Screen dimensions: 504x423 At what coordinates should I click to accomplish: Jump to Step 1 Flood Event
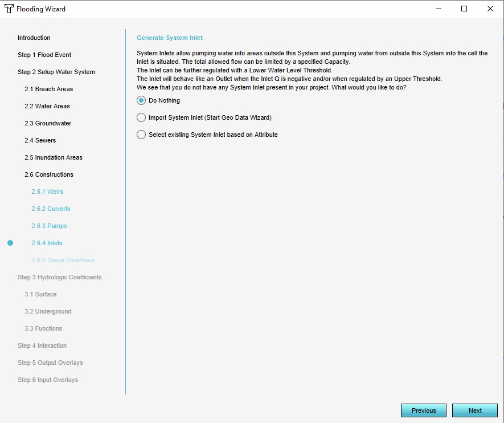[44, 55]
